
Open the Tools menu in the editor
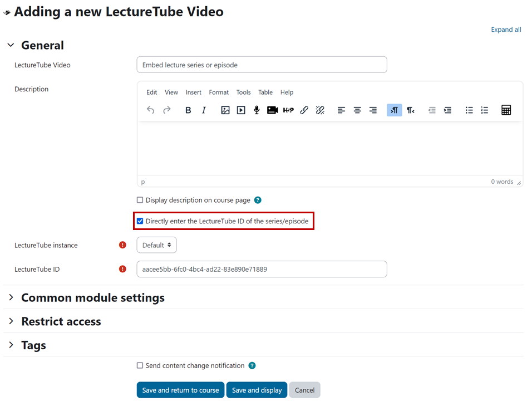click(244, 92)
